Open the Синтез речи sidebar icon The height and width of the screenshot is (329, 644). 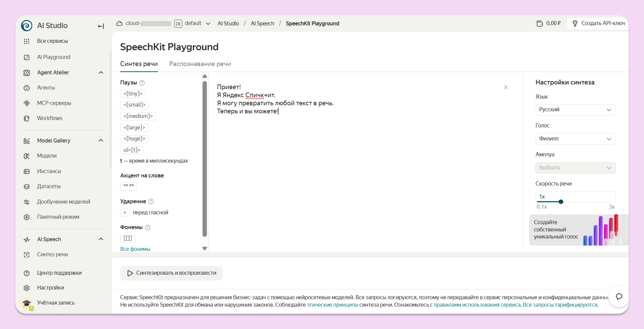[x=26, y=255]
